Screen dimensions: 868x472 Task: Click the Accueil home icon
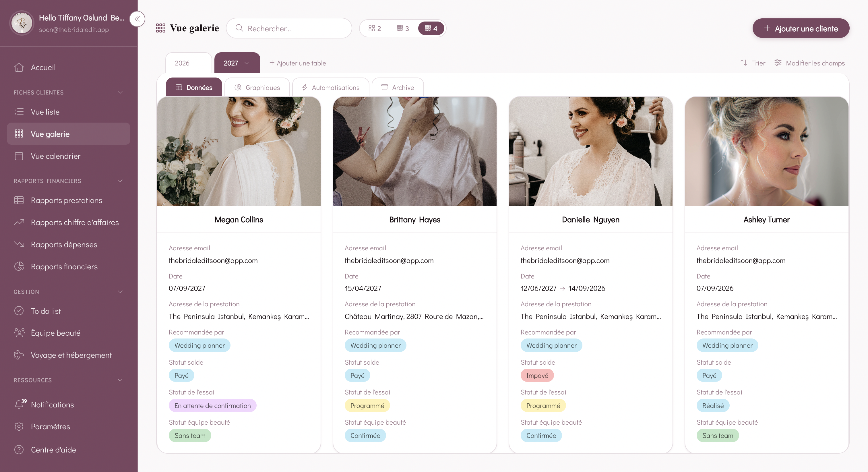pos(19,67)
